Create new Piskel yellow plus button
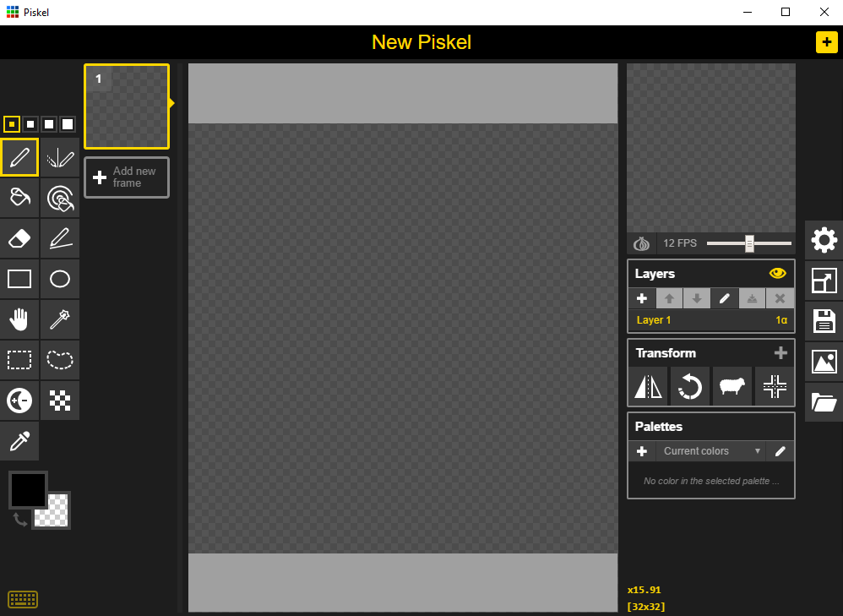Image resolution: width=843 pixels, height=616 pixels. [826, 42]
